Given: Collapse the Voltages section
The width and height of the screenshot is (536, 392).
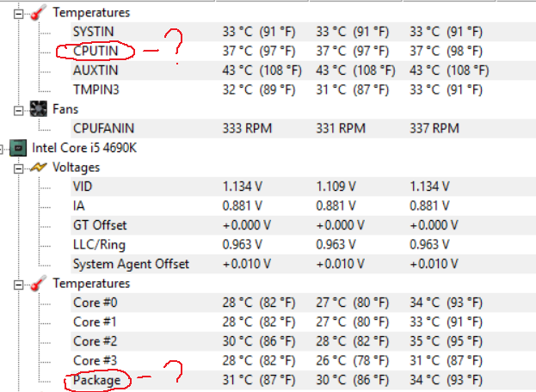Looking at the screenshot, I should coord(19,168).
